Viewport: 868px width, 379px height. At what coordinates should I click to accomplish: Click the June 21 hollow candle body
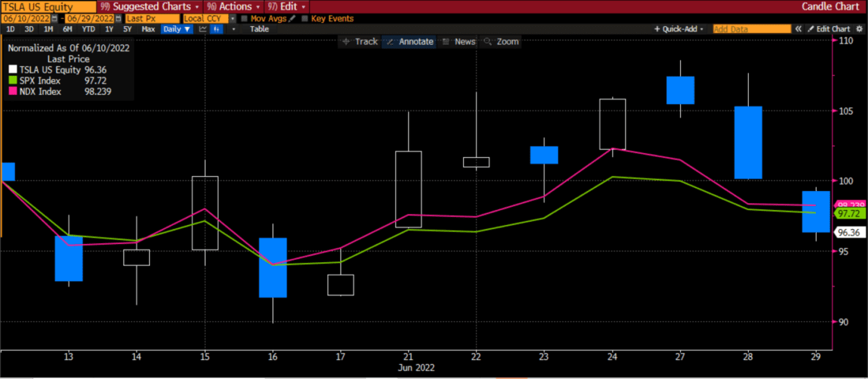409,189
